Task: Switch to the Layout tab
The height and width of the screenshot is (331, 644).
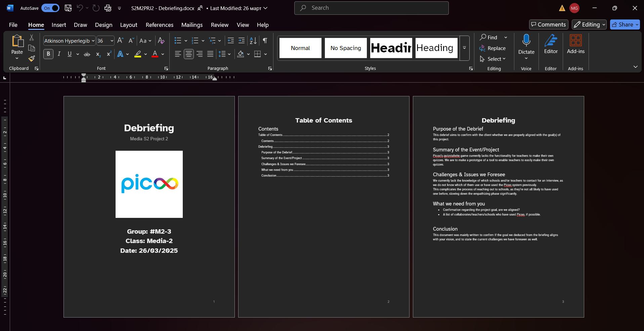Action: coord(129,25)
